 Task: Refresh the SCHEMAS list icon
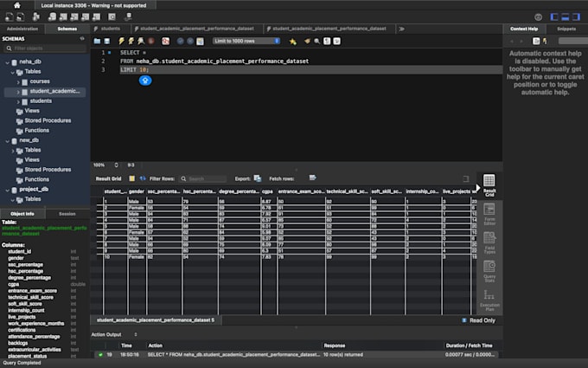(x=82, y=38)
